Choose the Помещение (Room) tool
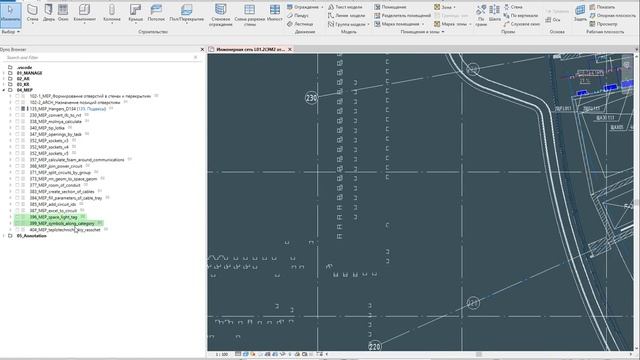This screenshot has height=360, width=640. (391, 7)
